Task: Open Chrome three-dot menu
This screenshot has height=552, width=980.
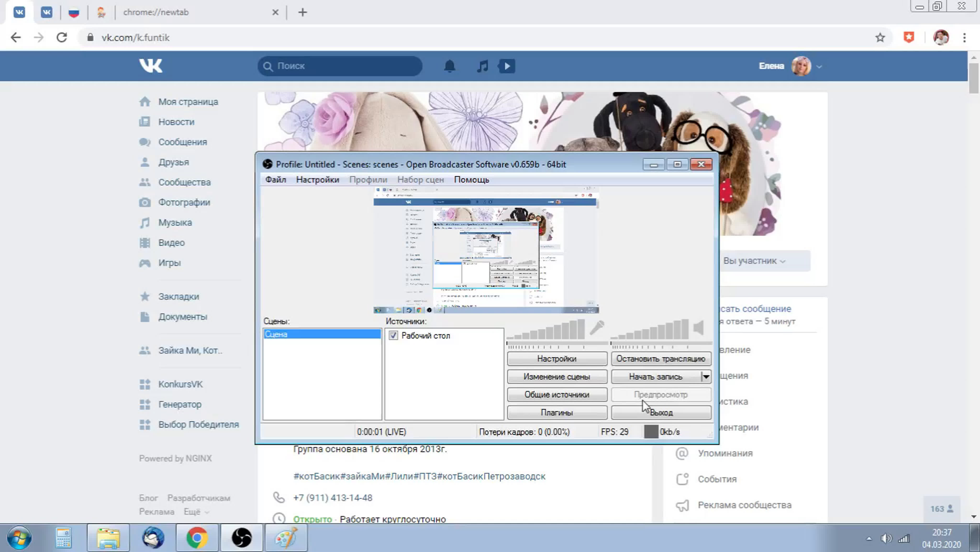Action: click(964, 37)
